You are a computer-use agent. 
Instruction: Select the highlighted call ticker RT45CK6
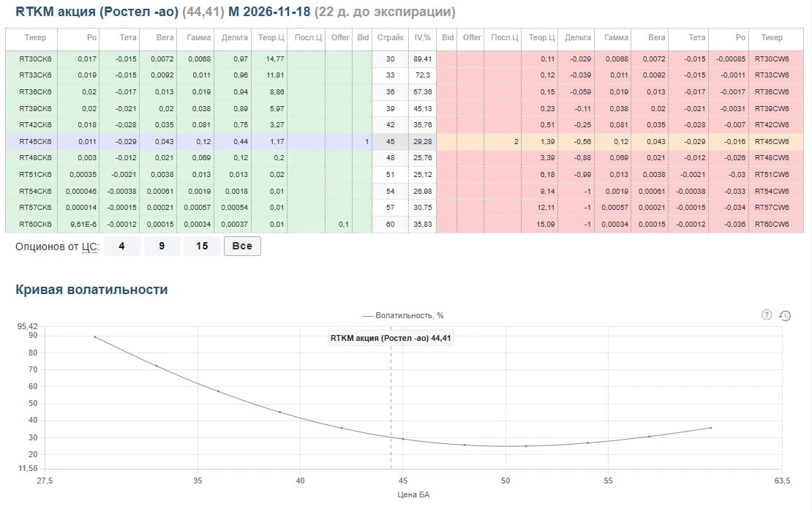(x=35, y=141)
